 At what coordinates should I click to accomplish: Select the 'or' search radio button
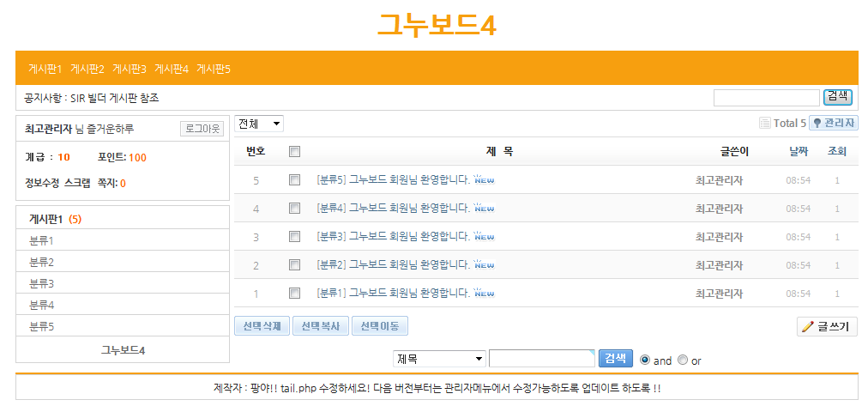coord(683,360)
